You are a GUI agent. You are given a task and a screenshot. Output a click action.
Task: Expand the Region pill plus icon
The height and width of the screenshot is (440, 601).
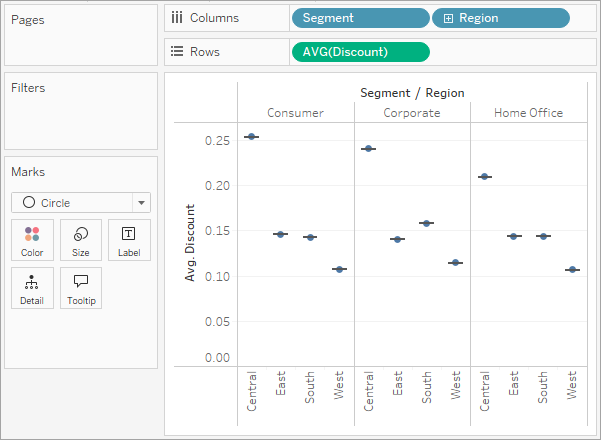(448, 18)
